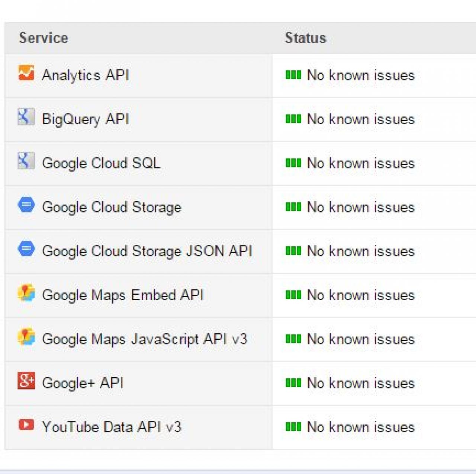476x474 pixels.
Task: Click the Maps JavaScript API v3 icon
Action: [x=26, y=337]
